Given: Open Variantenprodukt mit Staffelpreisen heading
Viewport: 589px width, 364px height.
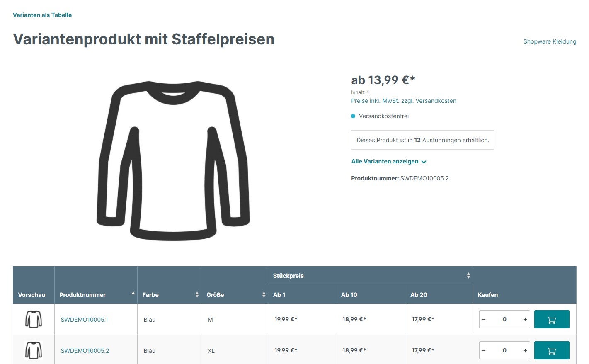Looking at the screenshot, I should pyautogui.click(x=143, y=39).
